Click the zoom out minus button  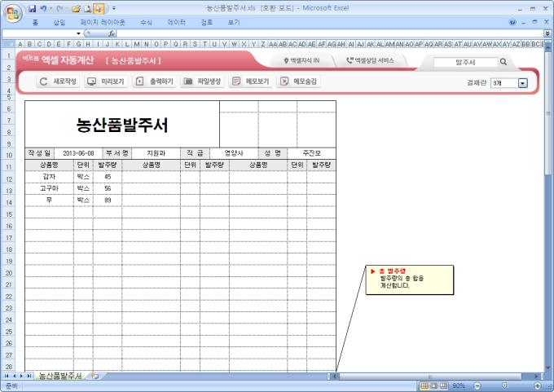point(477,385)
